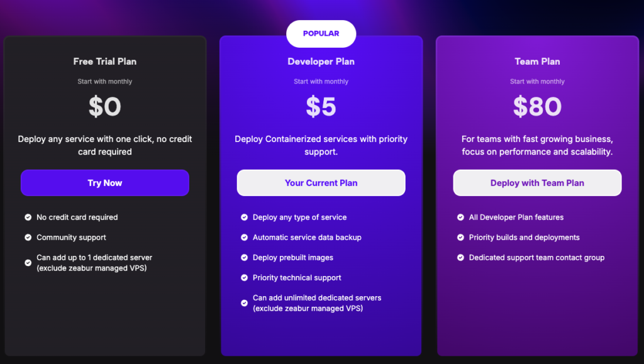
Task: Click the Try Now button
Action: tap(104, 183)
